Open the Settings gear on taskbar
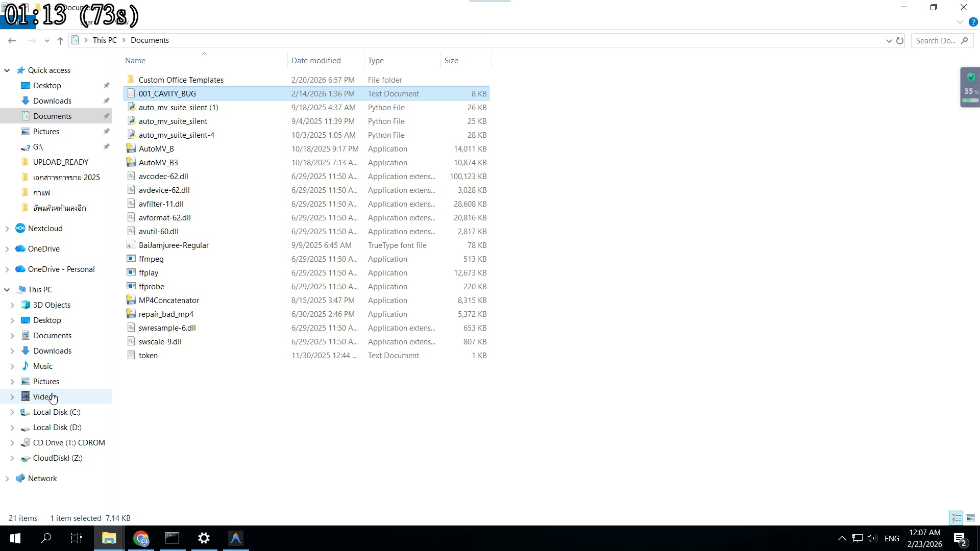Image resolution: width=980 pixels, height=551 pixels. click(x=204, y=538)
